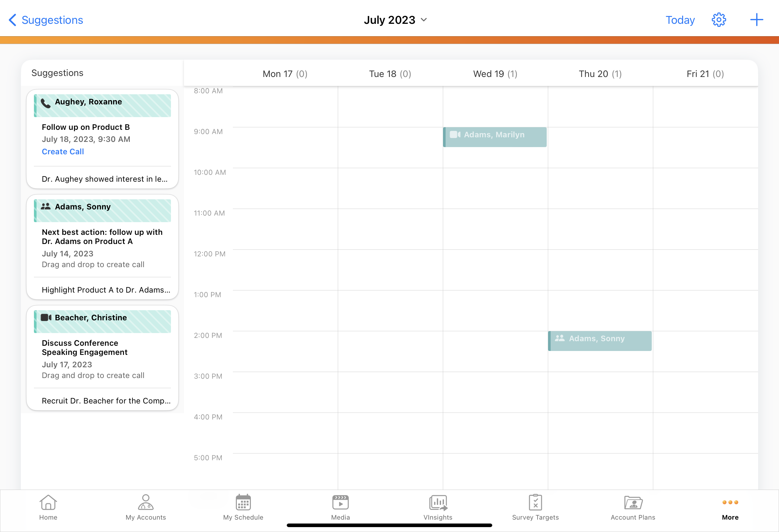The height and width of the screenshot is (532, 779).
Task: Tap the plus icon to add entry
Action: coord(756,20)
